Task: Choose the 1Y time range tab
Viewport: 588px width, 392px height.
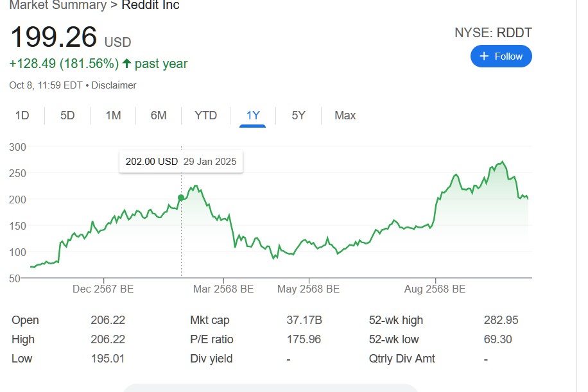Action: pos(253,115)
